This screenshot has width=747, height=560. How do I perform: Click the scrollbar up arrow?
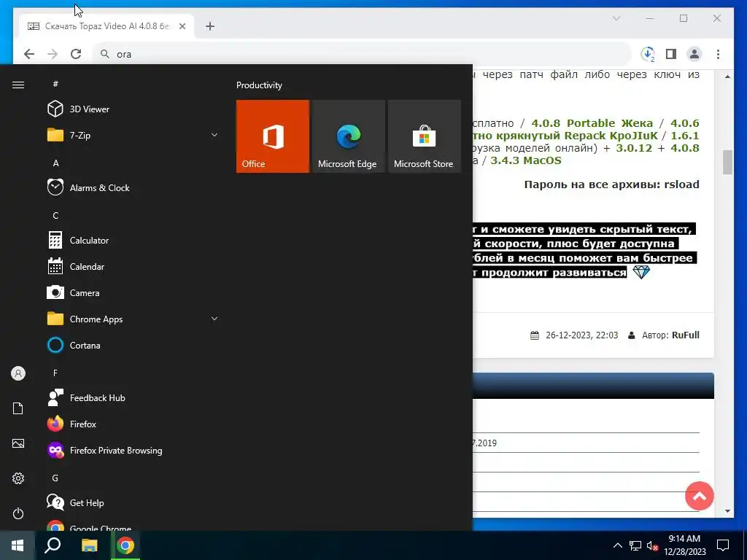click(x=727, y=76)
